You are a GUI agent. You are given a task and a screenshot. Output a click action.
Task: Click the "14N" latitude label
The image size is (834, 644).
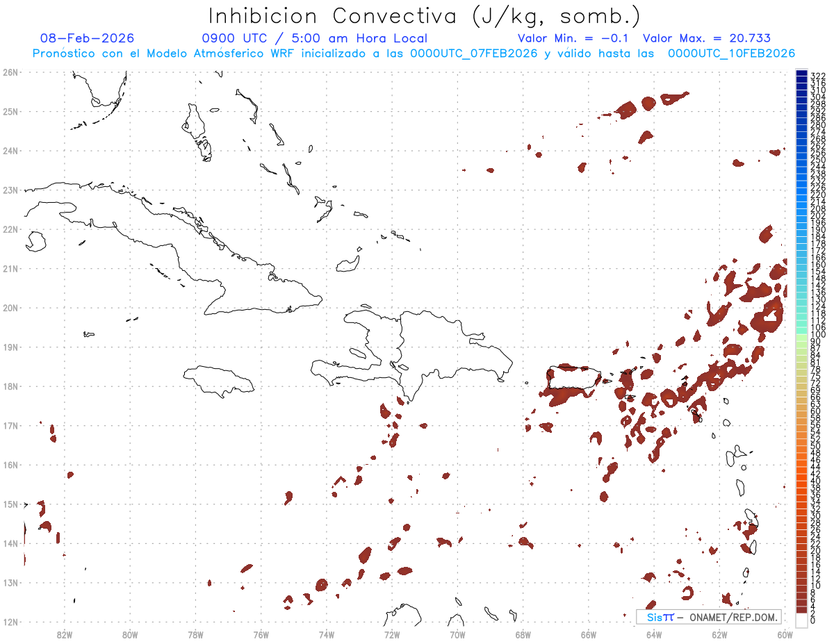coord(10,544)
